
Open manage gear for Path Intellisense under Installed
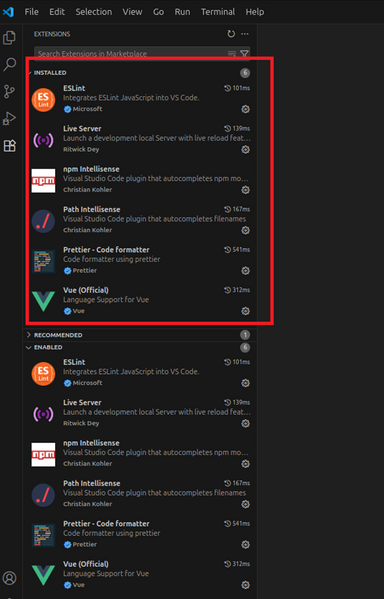click(x=245, y=230)
